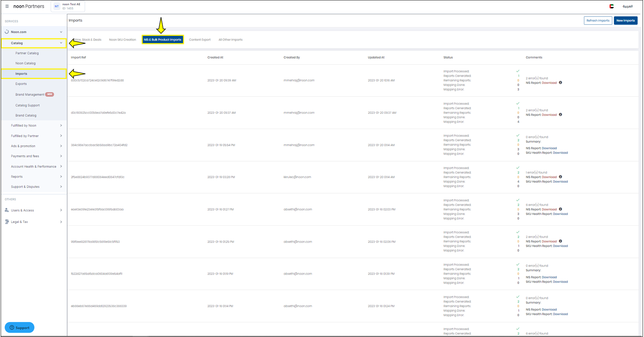Click info icon beside second row NIS Report

click(x=560, y=115)
